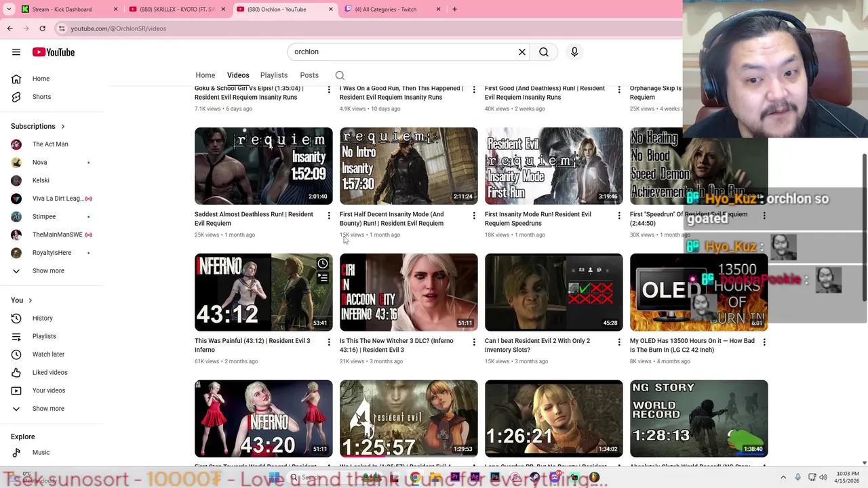This screenshot has height=488, width=868.
Task: Open options for First Insanity Mode Run video
Action: 619,216
